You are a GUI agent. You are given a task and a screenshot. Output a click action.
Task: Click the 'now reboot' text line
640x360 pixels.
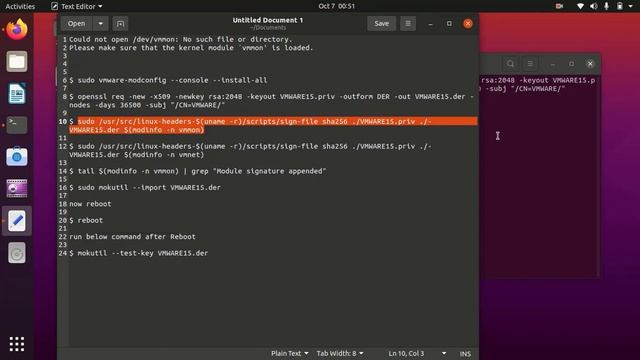[90, 204]
